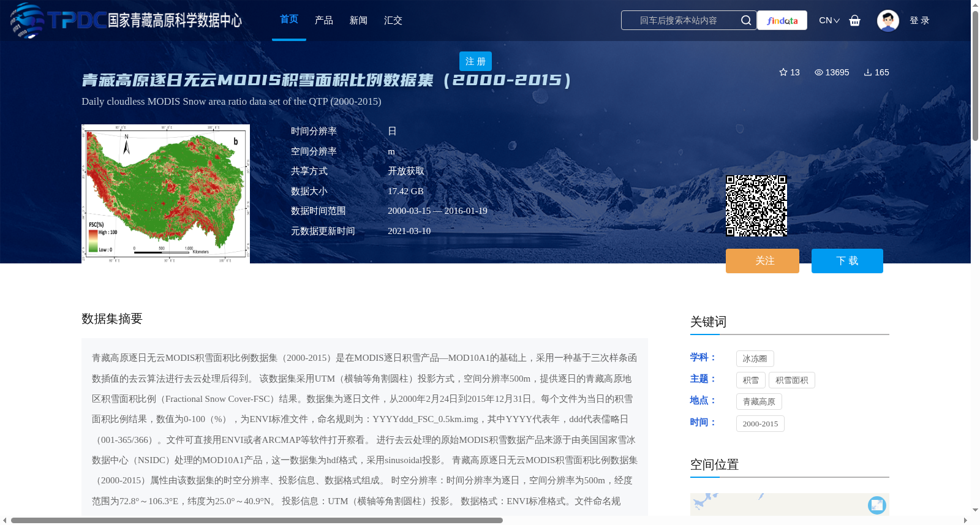The image size is (980, 525).
Task: Click the 登录 login link
Action: point(919,20)
